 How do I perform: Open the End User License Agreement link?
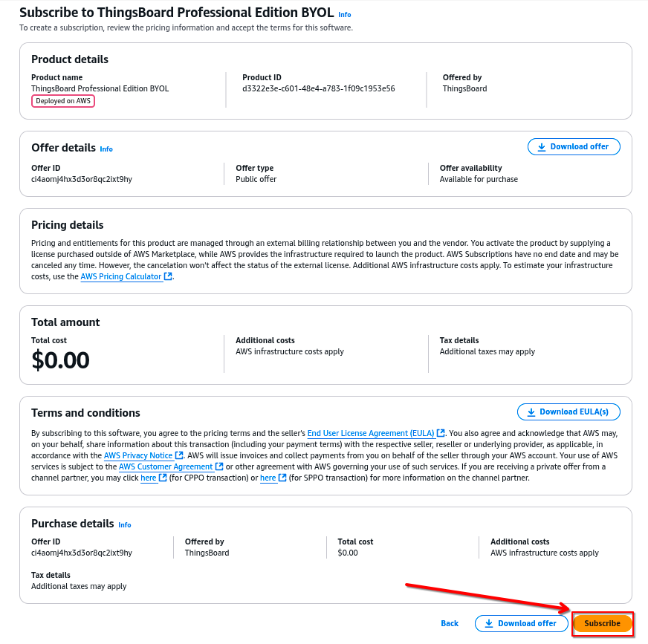tap(371, 433)
